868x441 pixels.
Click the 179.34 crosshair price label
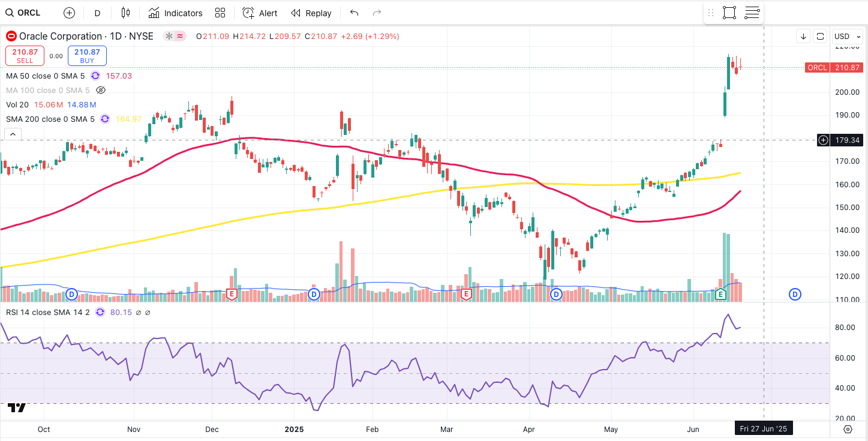(x=846, y=140)
